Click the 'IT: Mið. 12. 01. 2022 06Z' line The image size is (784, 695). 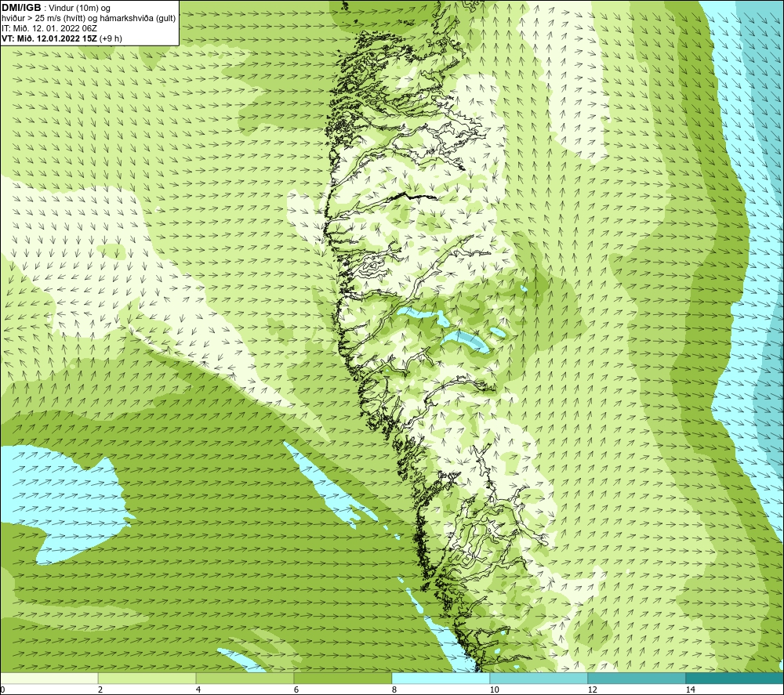(x=49, y=28)
